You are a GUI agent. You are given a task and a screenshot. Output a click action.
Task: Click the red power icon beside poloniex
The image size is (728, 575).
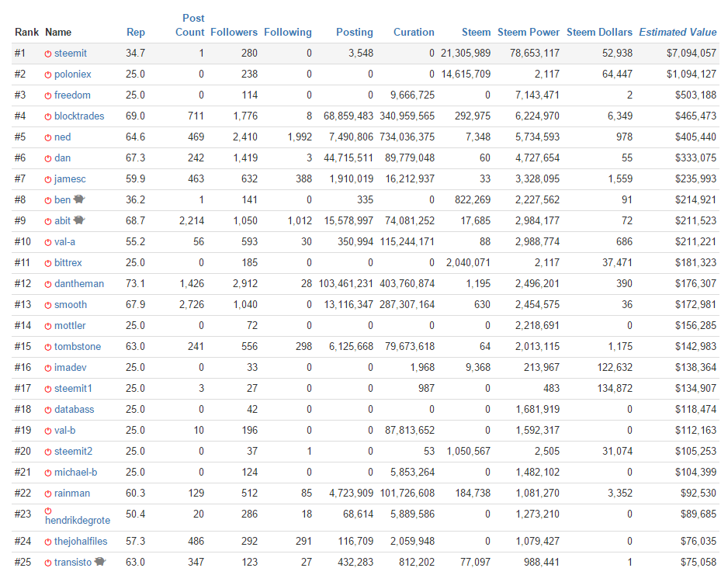coord(48,74)
